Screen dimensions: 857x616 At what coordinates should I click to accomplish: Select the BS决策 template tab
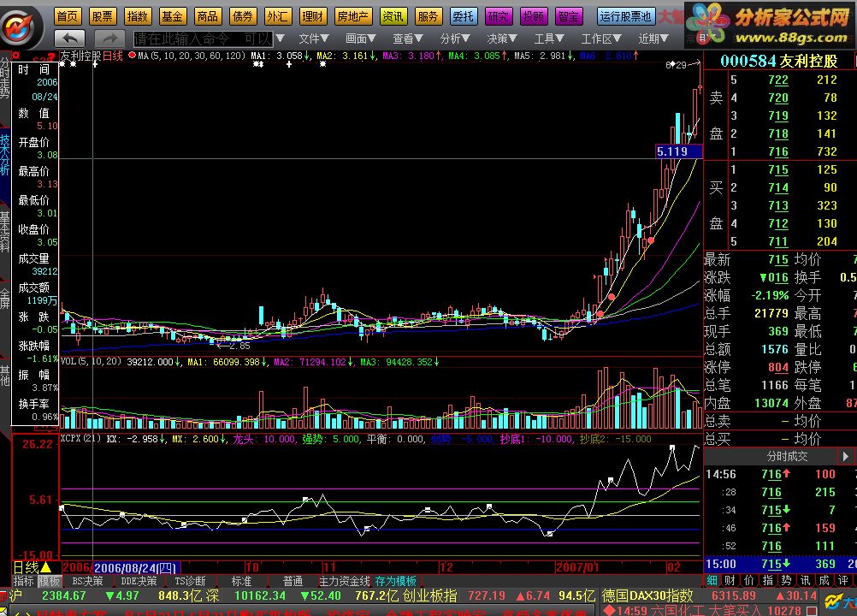[87, 581]
